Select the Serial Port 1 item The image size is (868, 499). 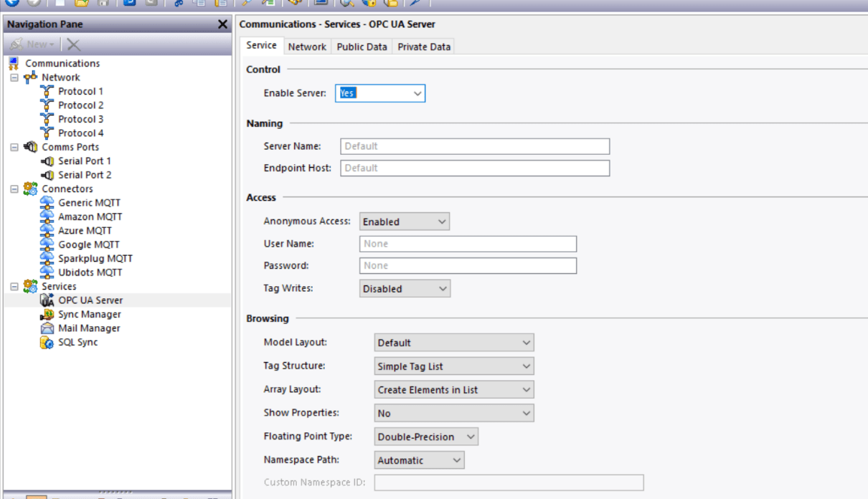tap(85, 161)
